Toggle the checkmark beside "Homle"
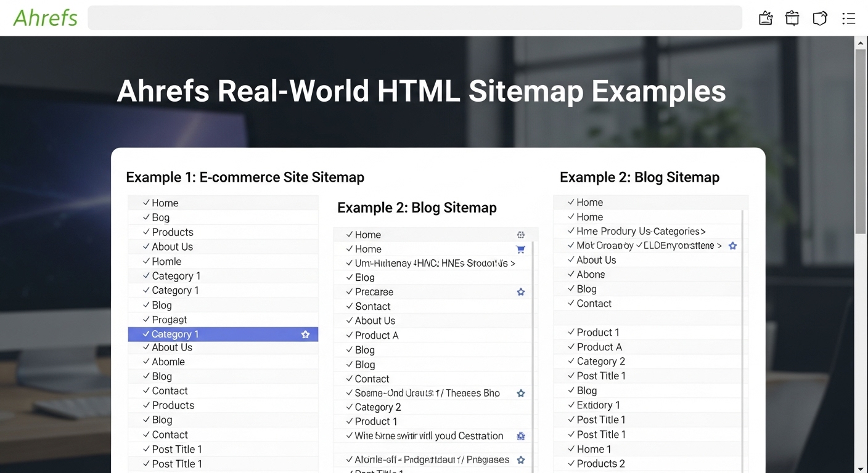This screenshot has height=473, width=868. pyautogui.click(x=146, y=262)
